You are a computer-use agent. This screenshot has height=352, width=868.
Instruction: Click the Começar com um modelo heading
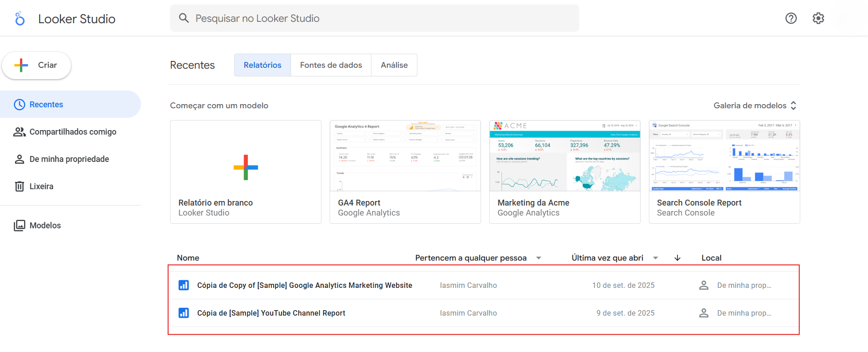[219, 106]
